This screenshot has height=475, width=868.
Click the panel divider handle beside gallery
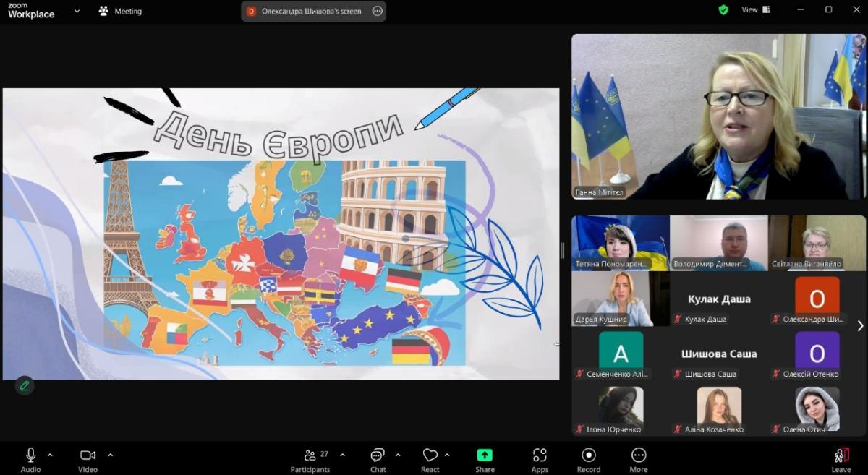(564, 250)
